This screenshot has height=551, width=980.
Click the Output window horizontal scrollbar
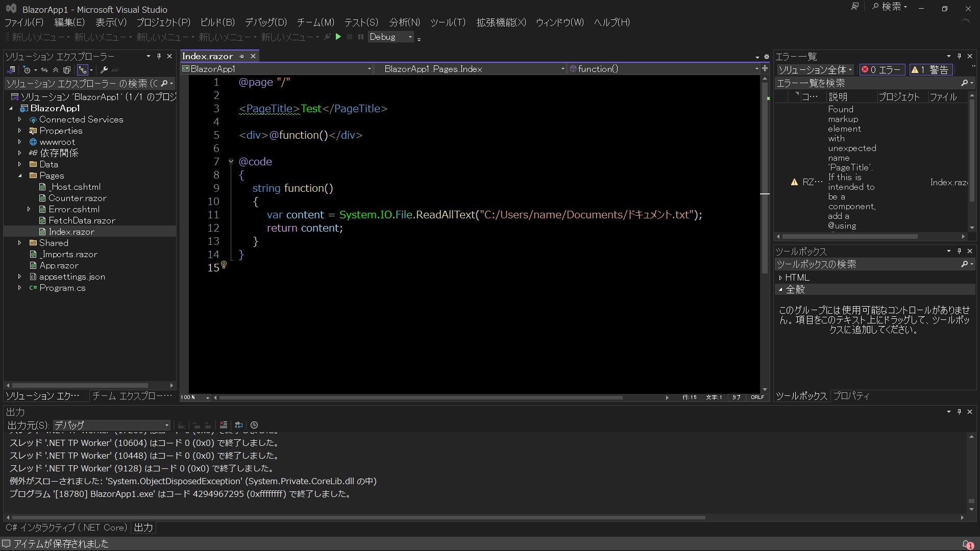point(357,517)
